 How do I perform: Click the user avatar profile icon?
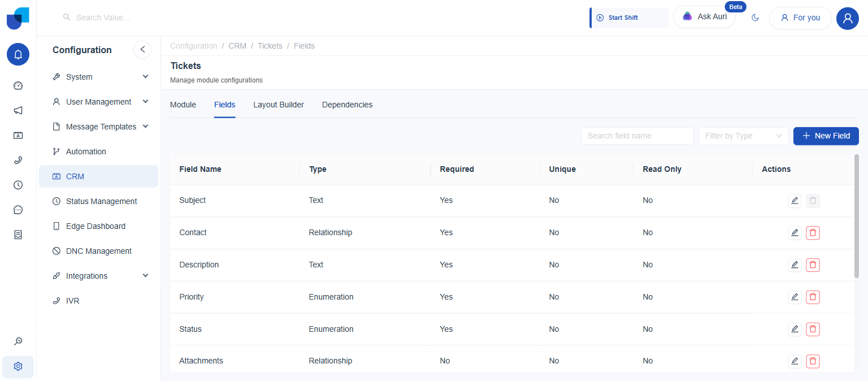847,18
